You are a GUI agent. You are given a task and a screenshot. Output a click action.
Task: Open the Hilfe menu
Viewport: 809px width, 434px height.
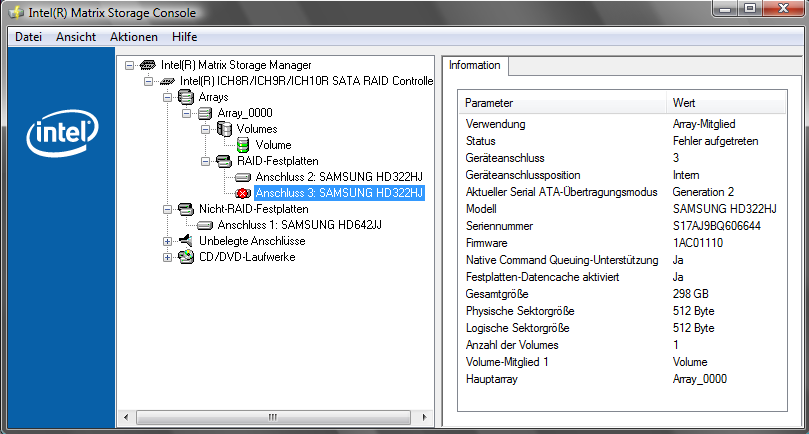184,37
